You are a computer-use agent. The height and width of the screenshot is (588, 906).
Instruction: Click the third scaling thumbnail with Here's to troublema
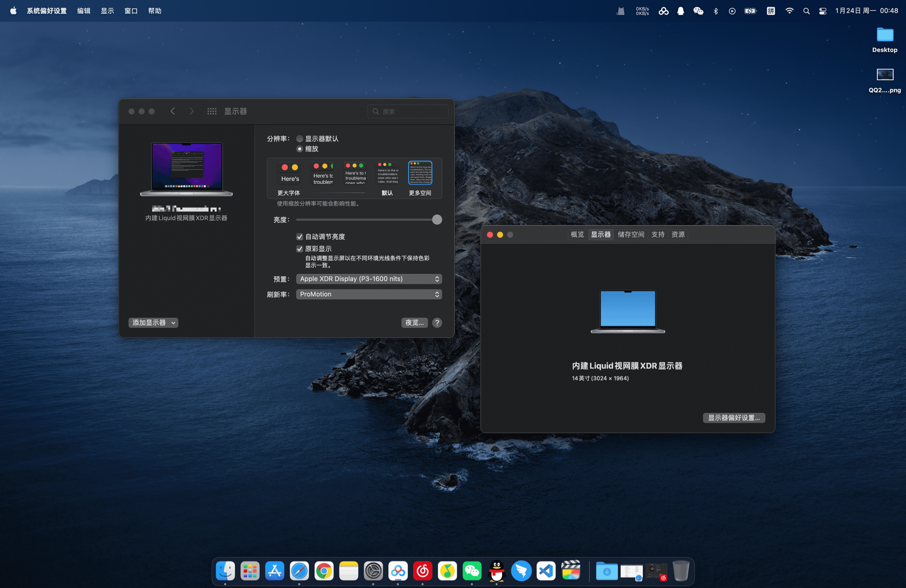pos(355,173)
